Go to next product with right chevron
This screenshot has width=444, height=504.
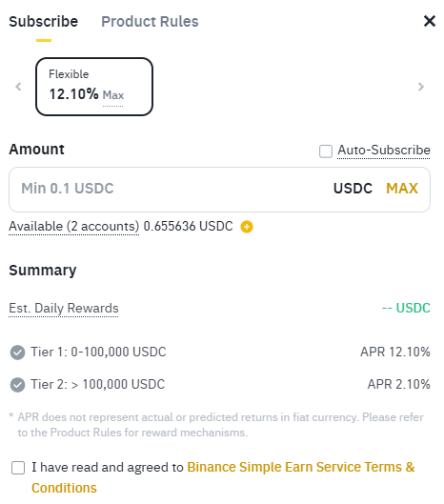[x=421, y=87]
